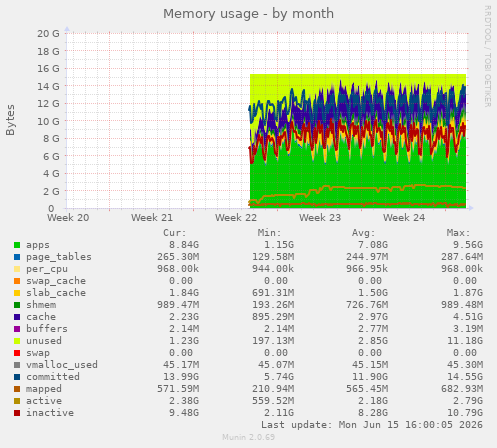The height and width of the screenshot is (448, 497).
Task: Click the 'Week 23' x-axis label
Action: [320, 218]
